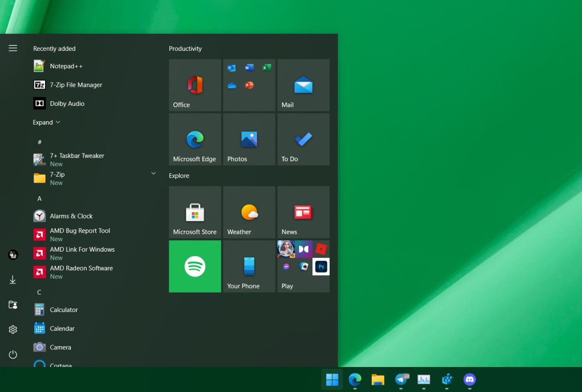Open the Weather tile
The image size is (582, 392).
point(249,212)
